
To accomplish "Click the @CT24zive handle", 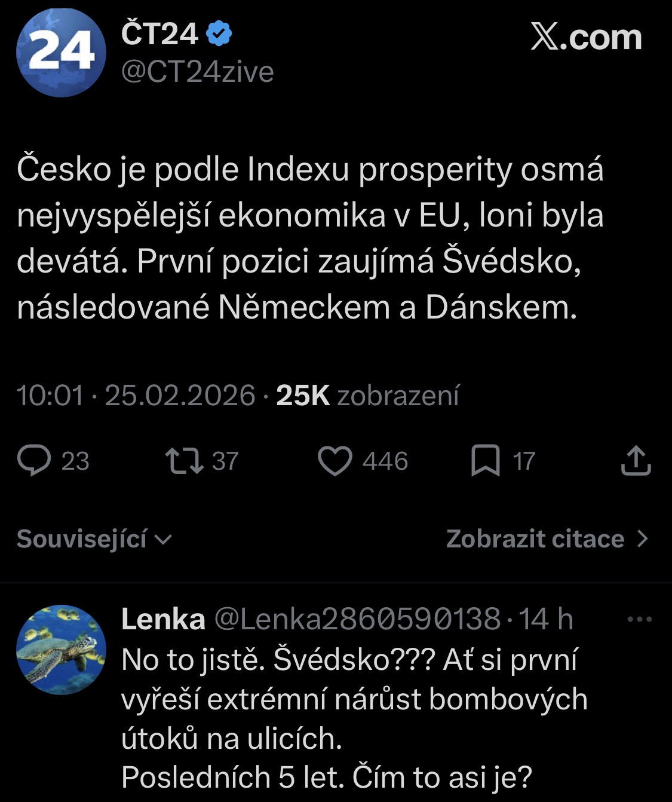I will pyautogui.click(x=197, y=72).
